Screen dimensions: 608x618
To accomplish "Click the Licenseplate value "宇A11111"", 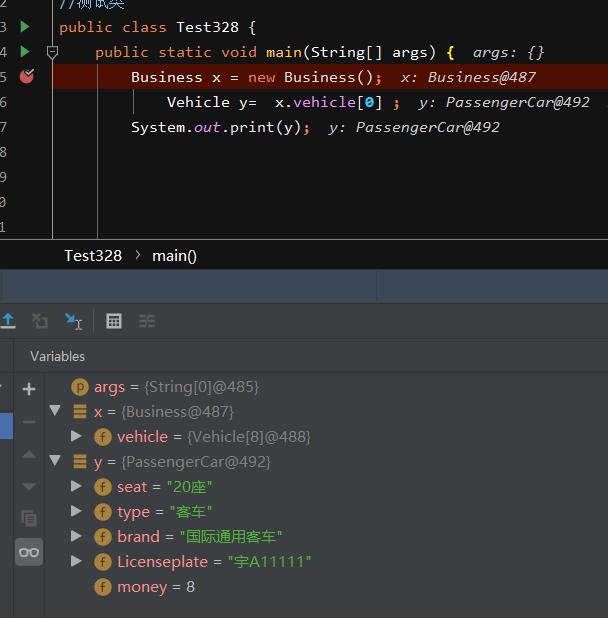I will pyautogui.click(x=270, y=562).
